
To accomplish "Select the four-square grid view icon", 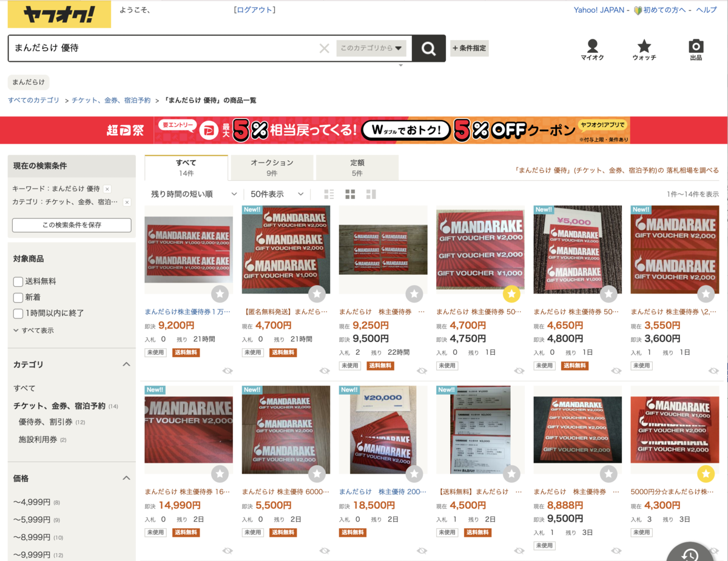I will pyautogui.click(x=350, y=194).
